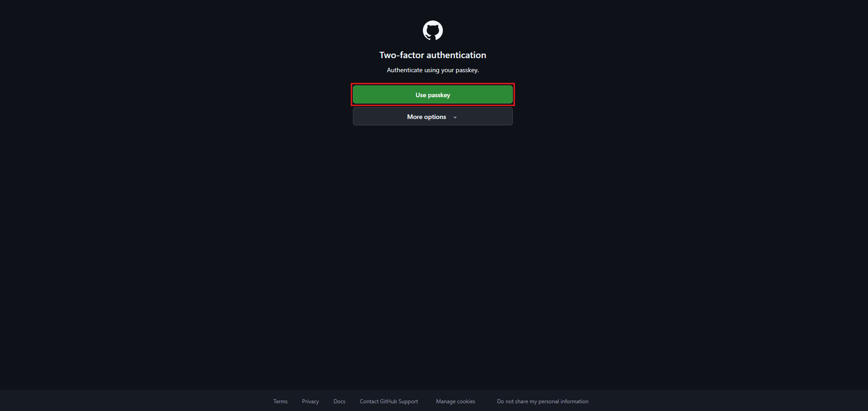The height and width of the screenshot is (411, 868).
Task: Go to Docs in the footer
Action: tap(339, 401)
